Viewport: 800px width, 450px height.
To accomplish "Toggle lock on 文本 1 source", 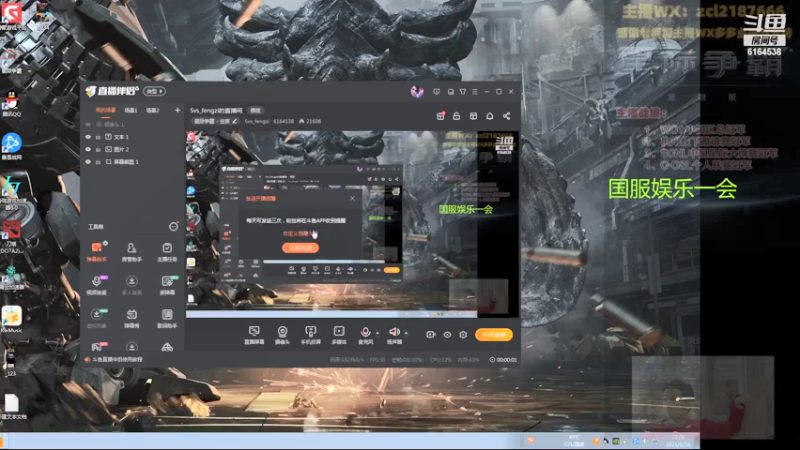I will [98, 137].
